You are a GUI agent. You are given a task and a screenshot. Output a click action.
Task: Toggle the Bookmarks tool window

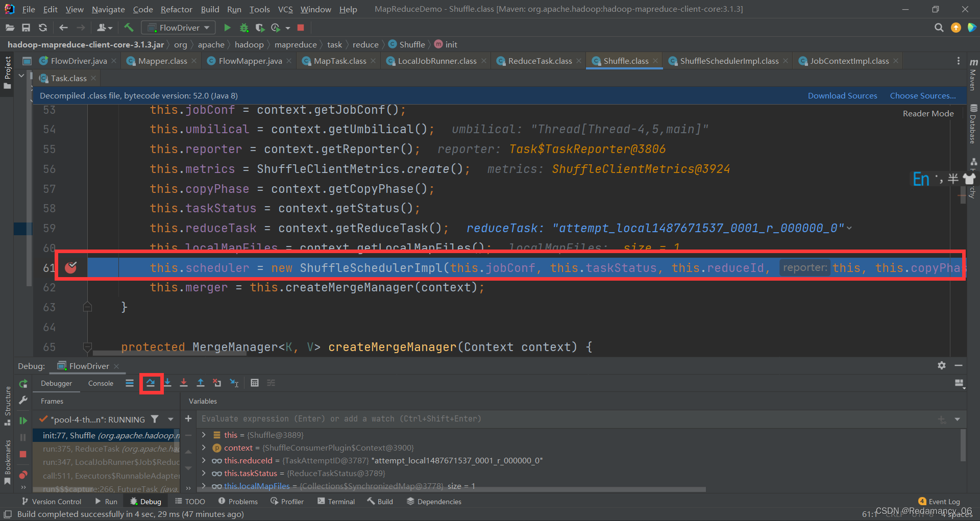[x=8, y=462]
